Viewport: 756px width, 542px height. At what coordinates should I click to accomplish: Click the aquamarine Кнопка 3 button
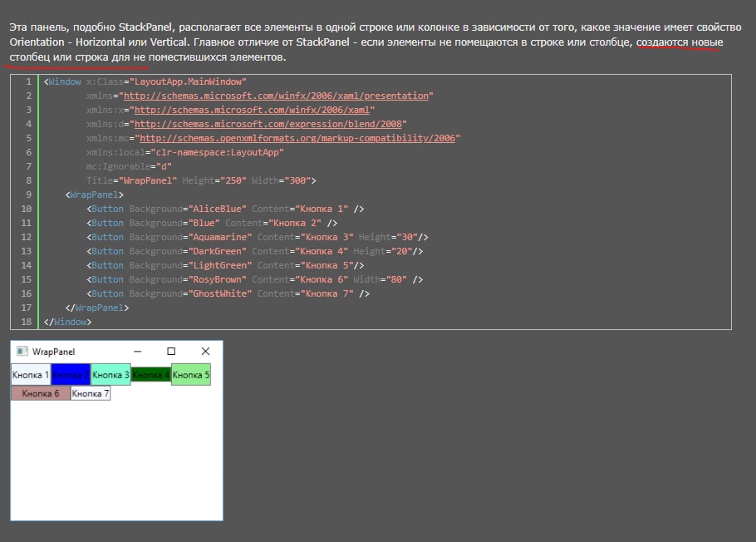coord(110,375)
